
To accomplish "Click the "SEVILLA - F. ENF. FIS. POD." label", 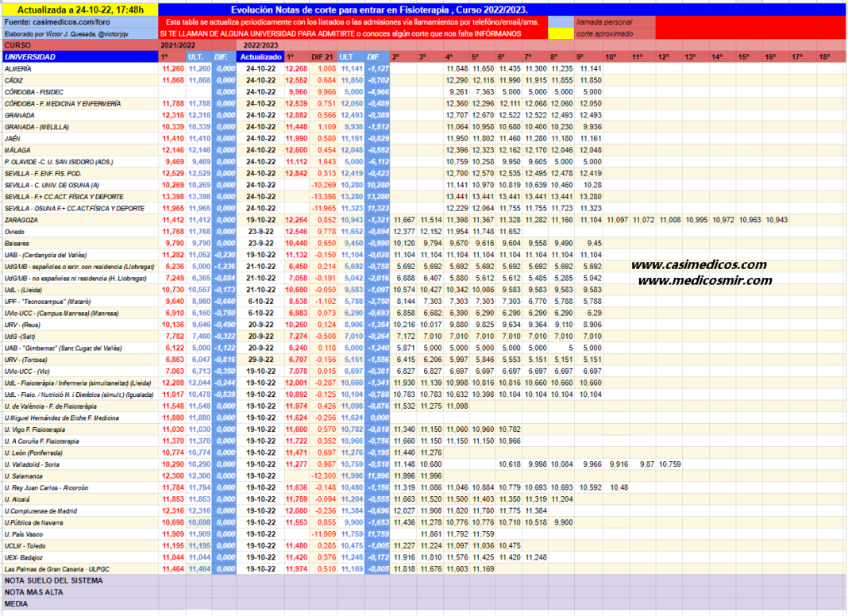I will point(43,174).
